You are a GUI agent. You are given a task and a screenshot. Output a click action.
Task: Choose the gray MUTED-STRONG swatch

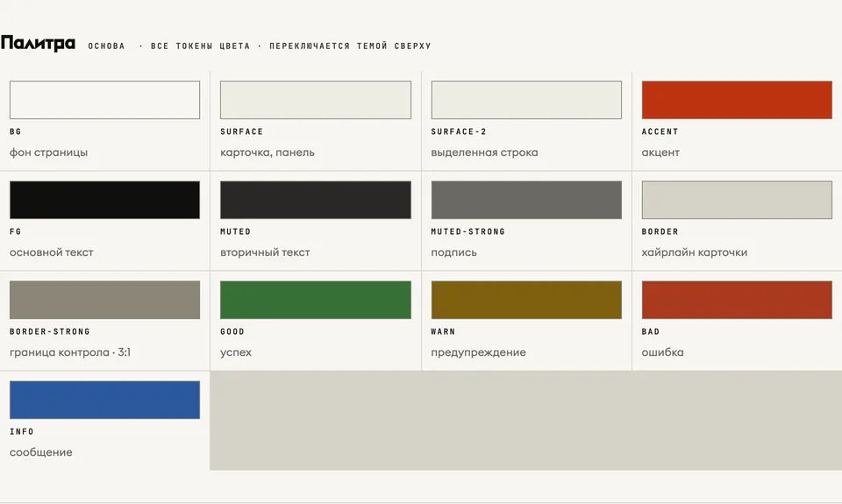click(526, 200)
